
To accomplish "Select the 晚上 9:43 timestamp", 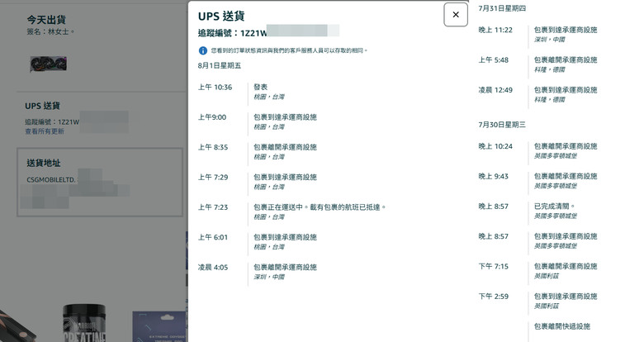I will [x=493, y=176].
